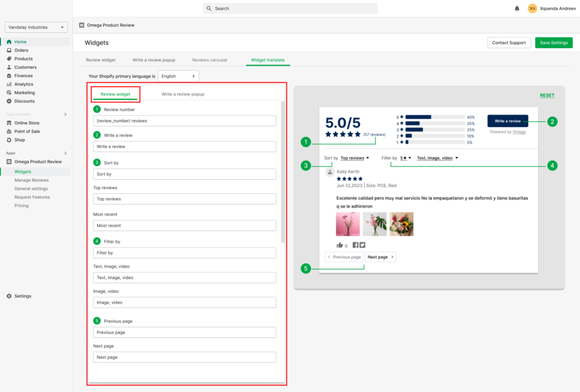Click the Omega Product Review sidebar icon
The width and height of the screenshot is (580, 392).
tap(9, 162)
